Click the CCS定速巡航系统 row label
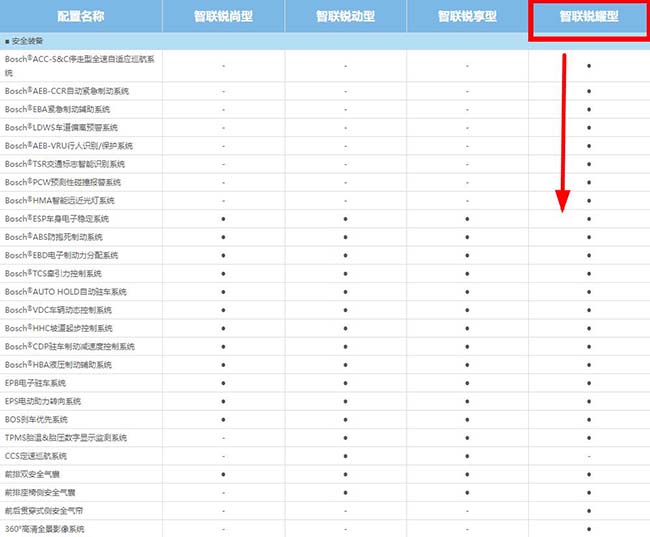This screenshot has height=537, width=650. coord(36,456)
